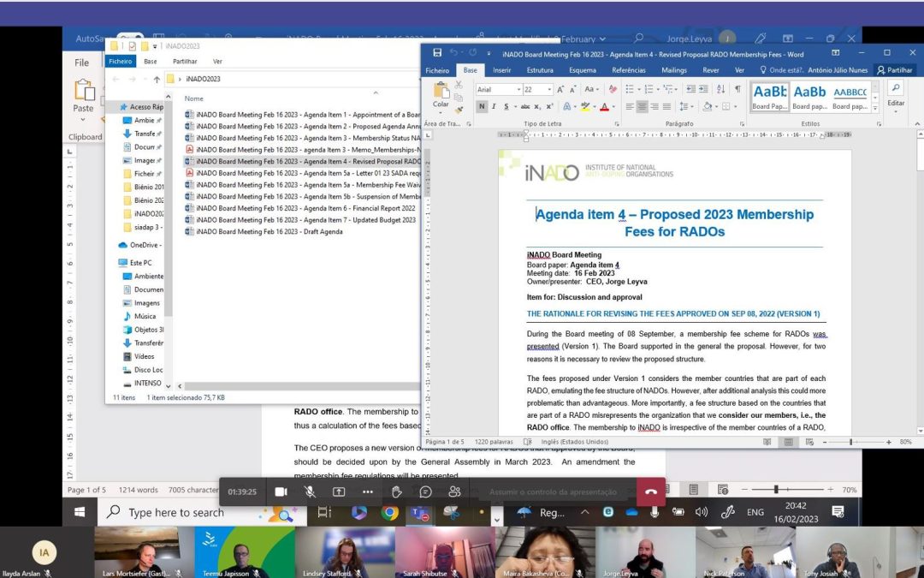Click the Partilhar share button in Word
This screenshot has width=924, height=578.
click(894, 70)
